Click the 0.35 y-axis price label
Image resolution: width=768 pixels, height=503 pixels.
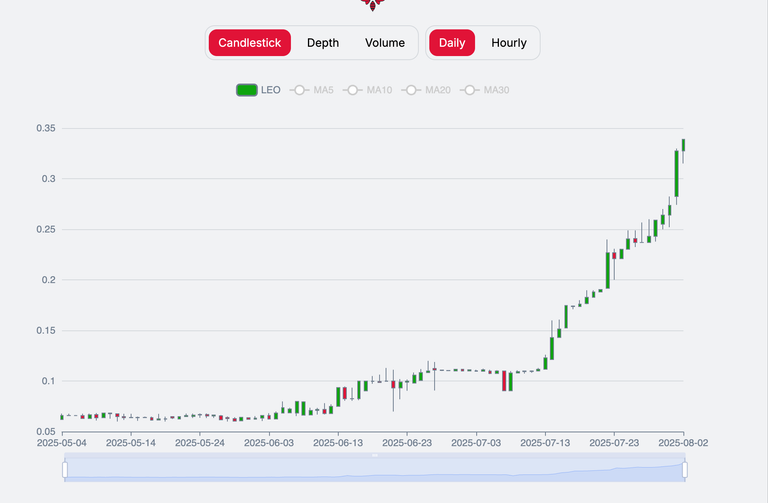point(46,128)
